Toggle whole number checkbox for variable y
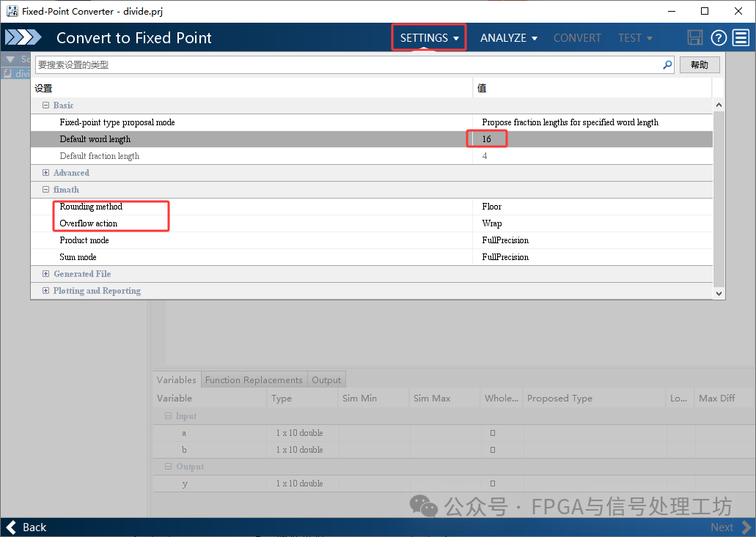756x537 pixels. [x=493, y=483]
